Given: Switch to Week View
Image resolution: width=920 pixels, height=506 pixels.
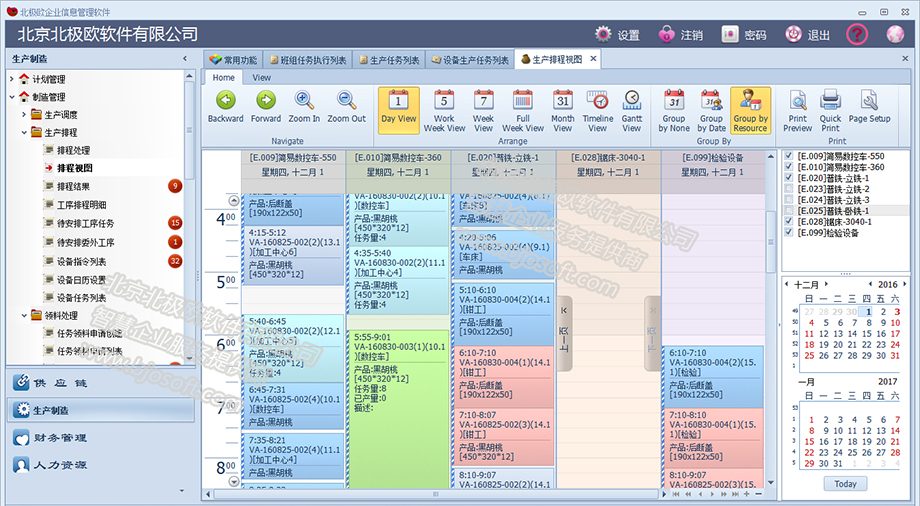Looking at the screenshot, I should coord(483,110).
